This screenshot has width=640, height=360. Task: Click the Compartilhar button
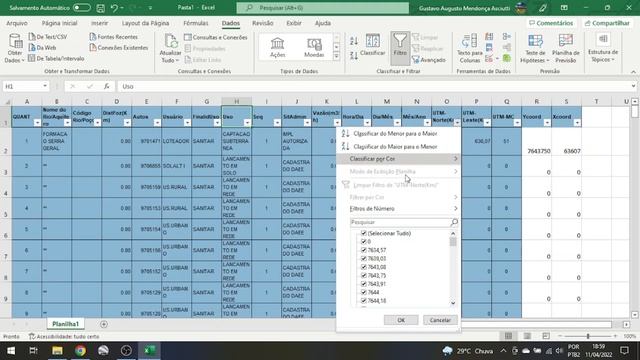pyautogui.click(x=607, y=23)
